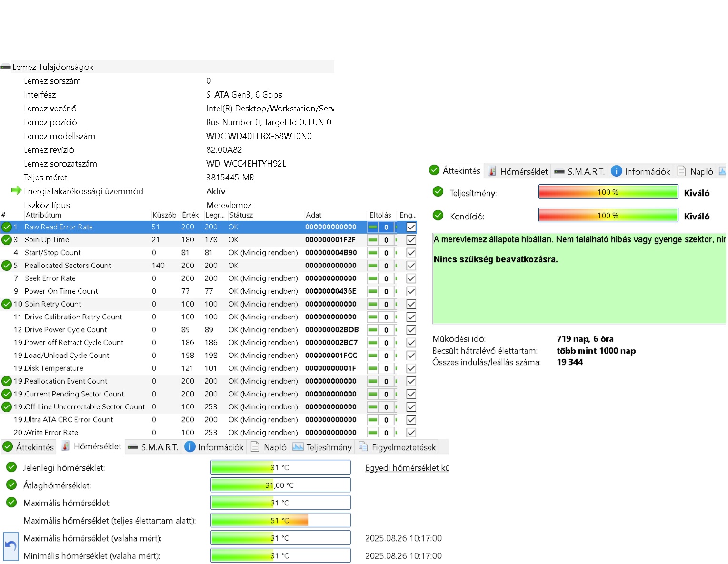Viewport: 728px width, 564px height.
Task: Sort by the Státusz column header
Action: 241,215
